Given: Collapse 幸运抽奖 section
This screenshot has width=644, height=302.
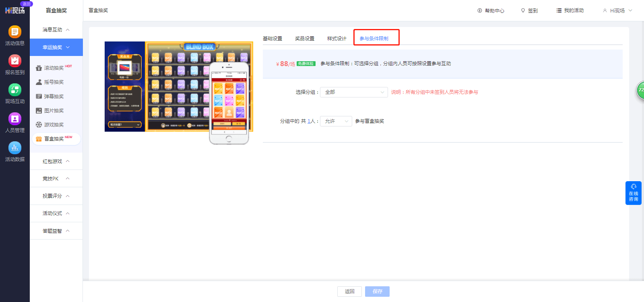Looking at the screenshot, I should 56,48.
